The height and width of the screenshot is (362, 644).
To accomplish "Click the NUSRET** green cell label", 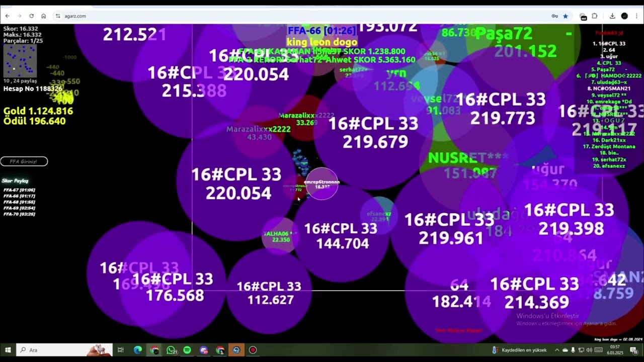I will [x=468, y=158].
